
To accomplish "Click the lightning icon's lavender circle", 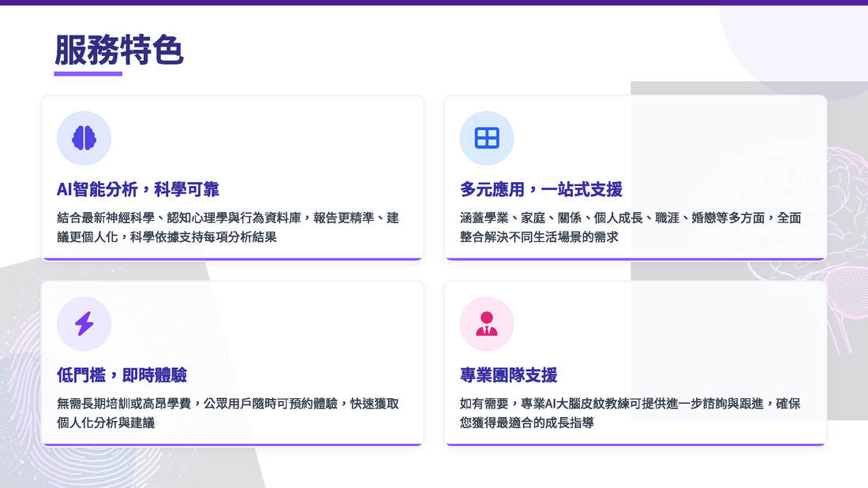I will (x=84, y=323).
